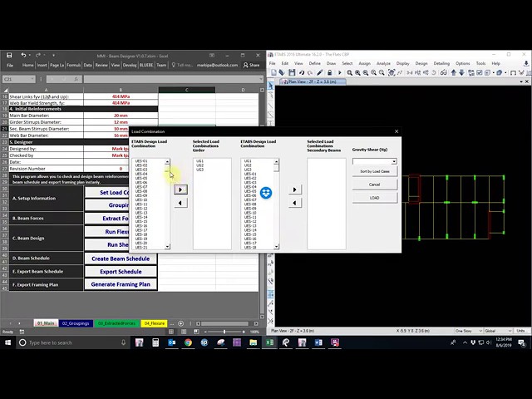Open Excel Home ribbon tab

[x=27, y=65]
